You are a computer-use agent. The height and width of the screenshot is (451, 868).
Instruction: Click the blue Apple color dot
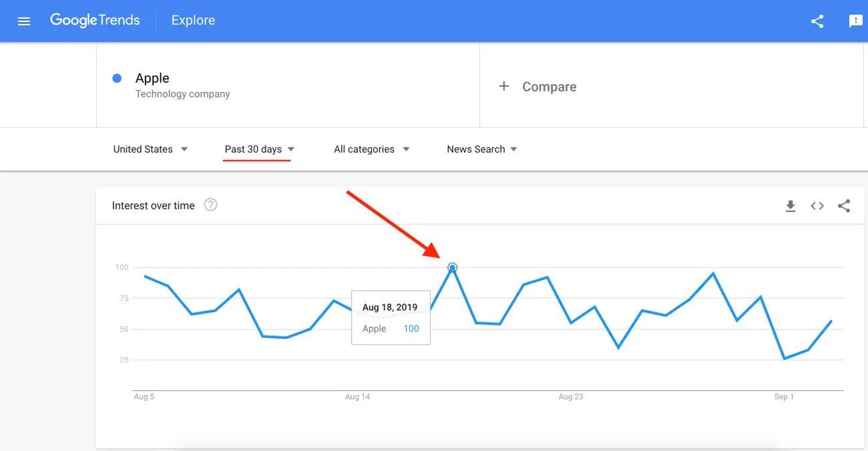click(x=117, y=78)
